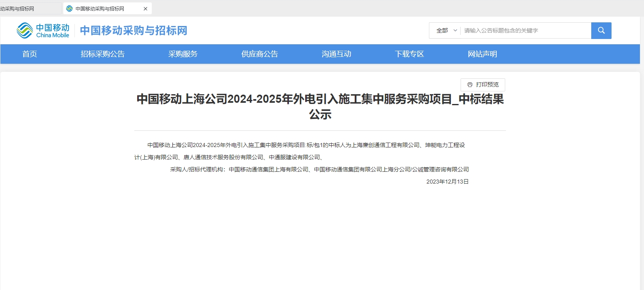Viewport: 644px width, 290px height.
Task: Close the active 中国移动采购与招标网 tab
Action: click(x=145, y=9)
